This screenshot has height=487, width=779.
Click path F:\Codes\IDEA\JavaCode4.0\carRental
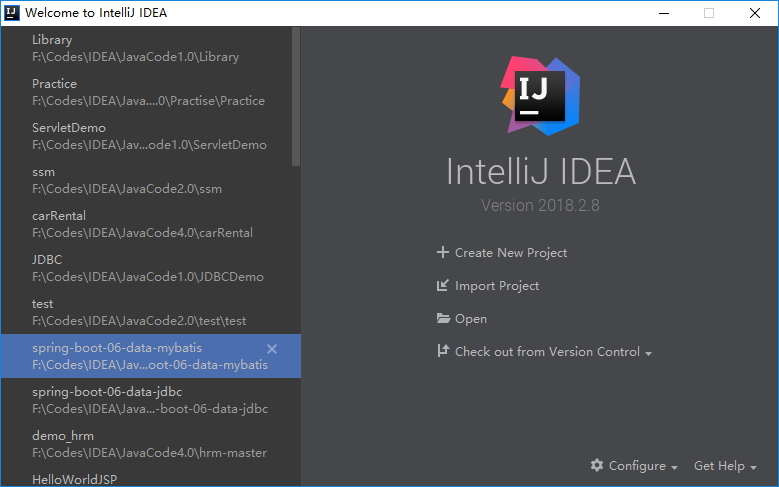point(143,233)
